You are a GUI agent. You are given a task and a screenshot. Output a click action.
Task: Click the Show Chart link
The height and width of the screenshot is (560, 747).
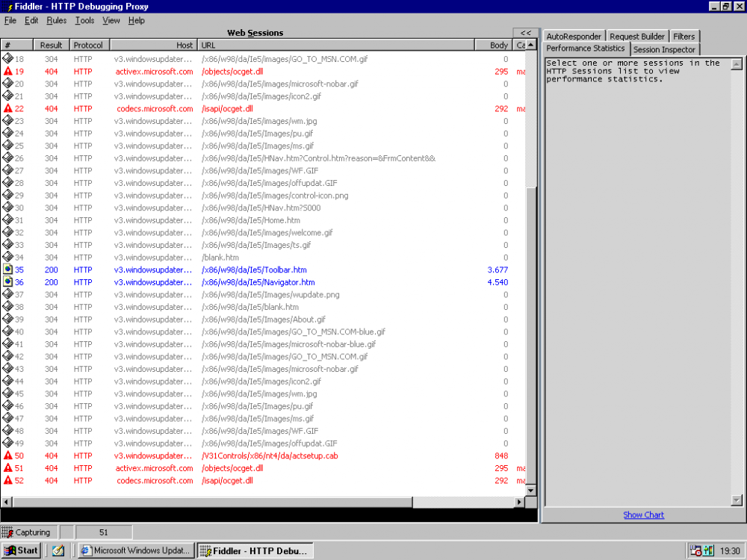(x=643, y=514)
